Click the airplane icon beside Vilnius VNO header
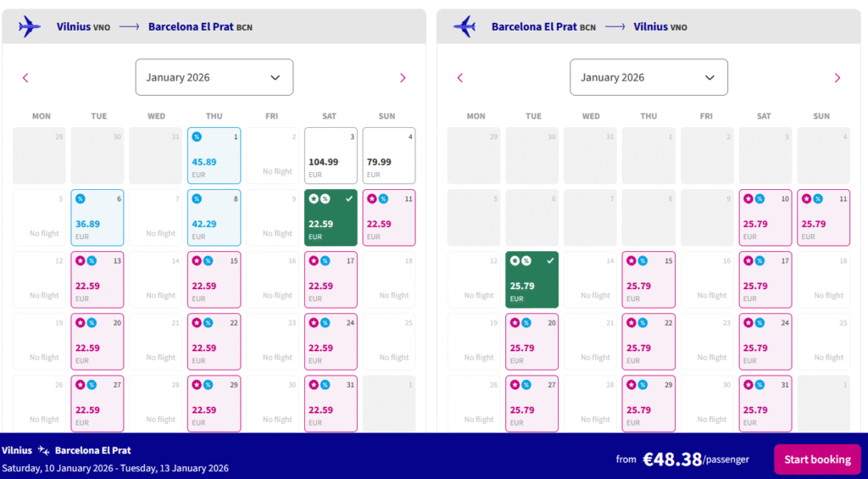Screen dimensions: 868x479 pyautogui.click(x=30, y=26)
